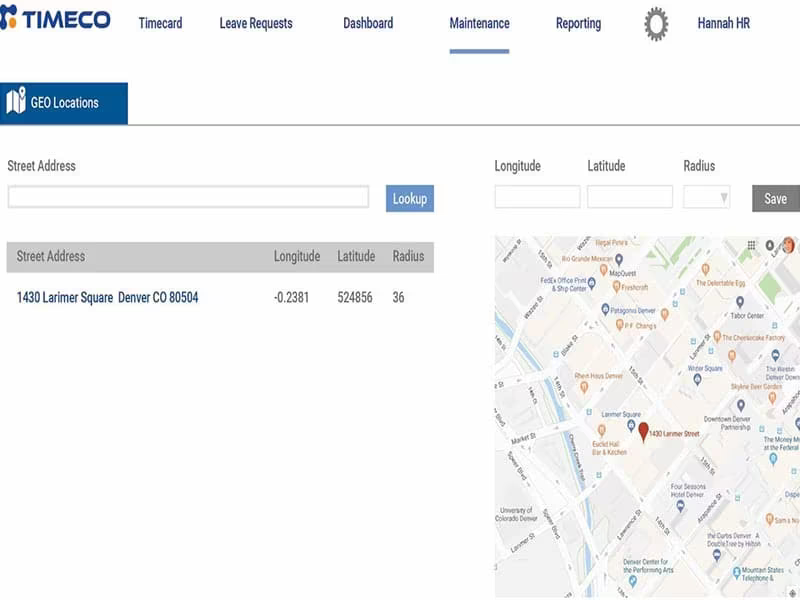The image size is (800, 600).
Task: Expand the Radius dropdown
Action: point(707,197)
